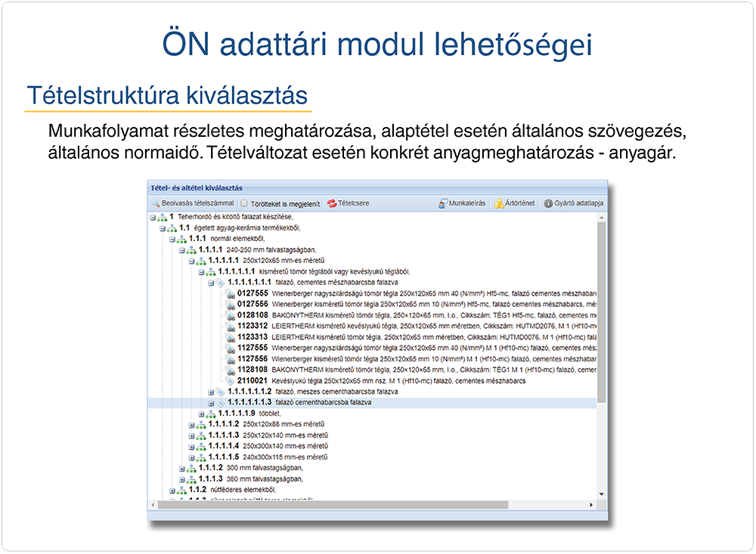This screenshot has width=756, height=554.
Task: Click the horizontal scrollbar thumb
Action: 333,505
